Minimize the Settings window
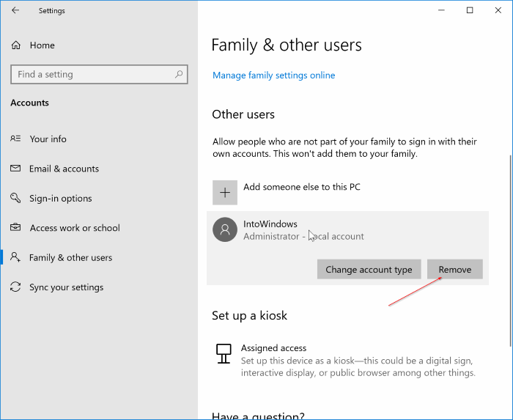Image resolution: width=513 pixels, height=420 pixels. click(x=441, y=10)
